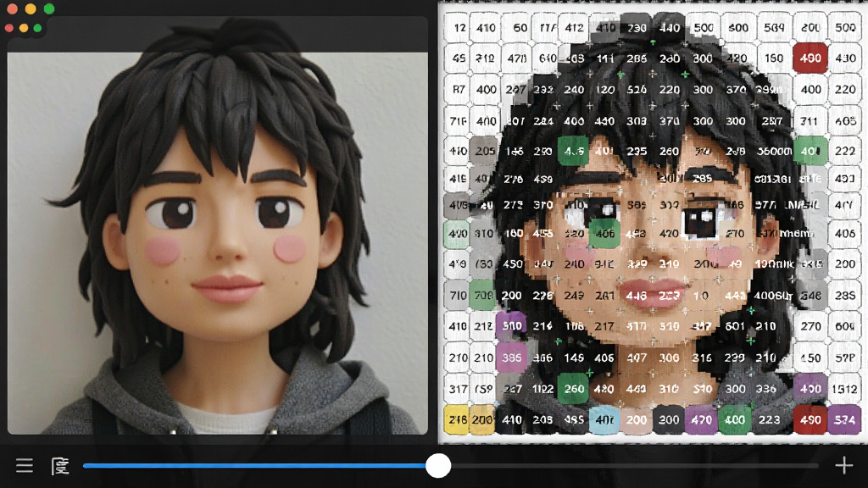Screen dimensions: 868x488
Task: Close the inner image window with red button
Action: coord(9,28)
